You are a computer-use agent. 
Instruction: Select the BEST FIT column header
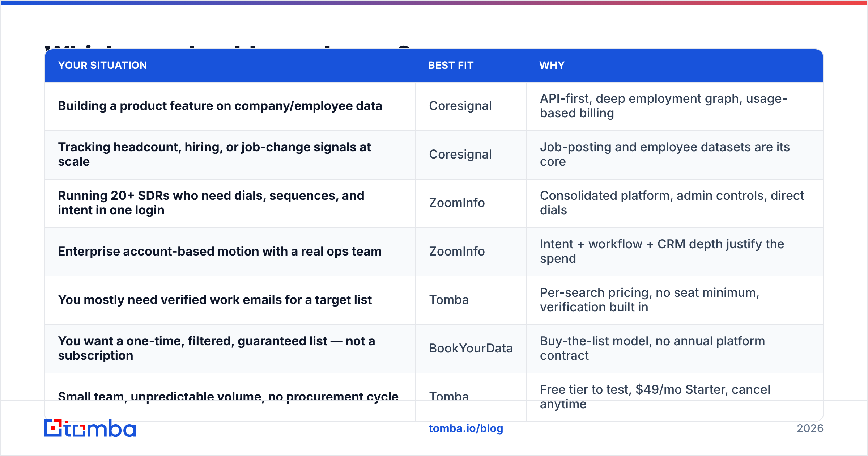tap(451, 65)
